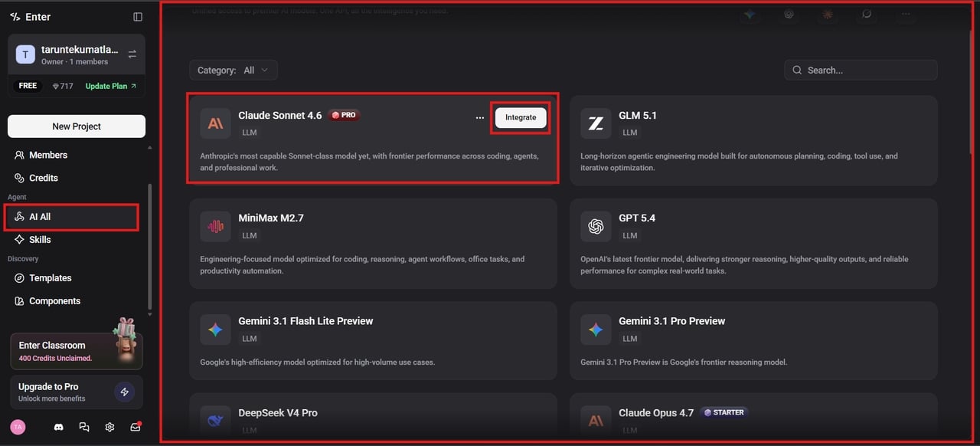This screenshot has height=446, width=980.
Task: Open the Enter Classroom card
Action: coord(77,351)
